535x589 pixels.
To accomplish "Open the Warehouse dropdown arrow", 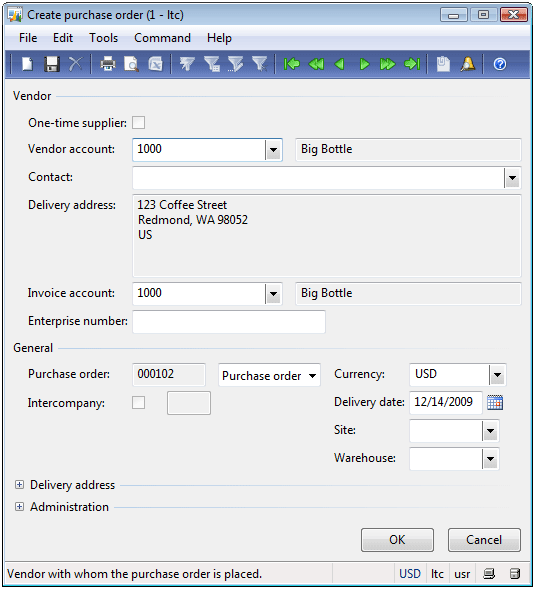I will pyautogui.click(x=490, y=459).
